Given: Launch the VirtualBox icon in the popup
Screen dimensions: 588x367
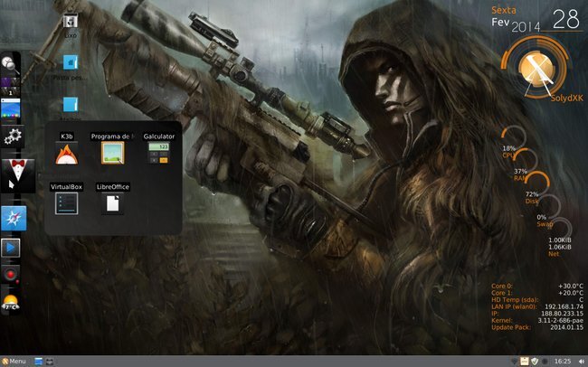Looking at the screenshot, I should tap(67, 203).
